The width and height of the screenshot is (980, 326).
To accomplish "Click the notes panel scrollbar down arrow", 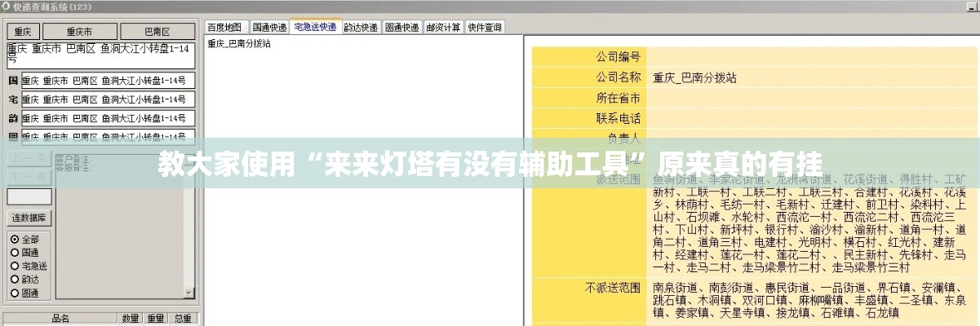I will pyautogui.click(x=190, y=293).
